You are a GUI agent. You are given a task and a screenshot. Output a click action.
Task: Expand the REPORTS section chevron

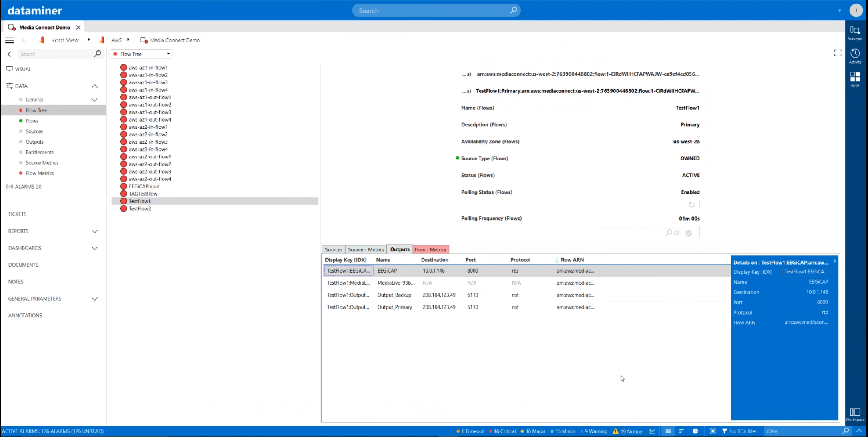94,231
